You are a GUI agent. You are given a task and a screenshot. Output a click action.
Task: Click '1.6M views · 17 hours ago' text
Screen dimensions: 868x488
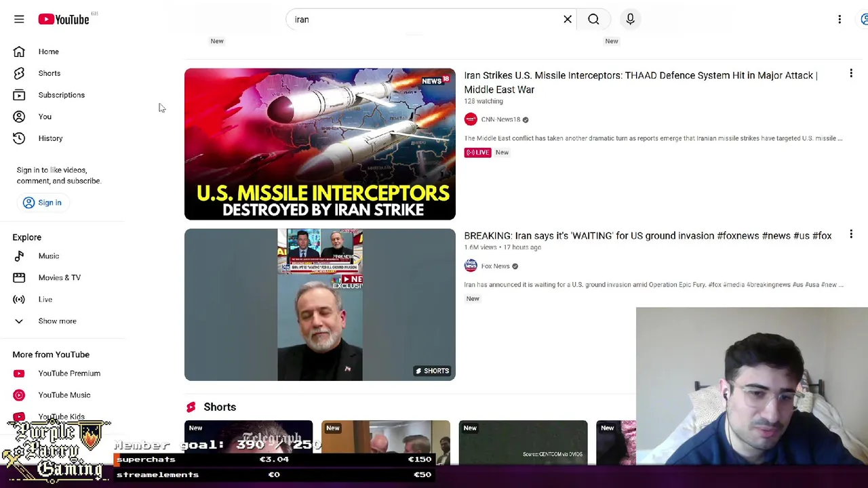pyautogui.click(x=502, y=247)
